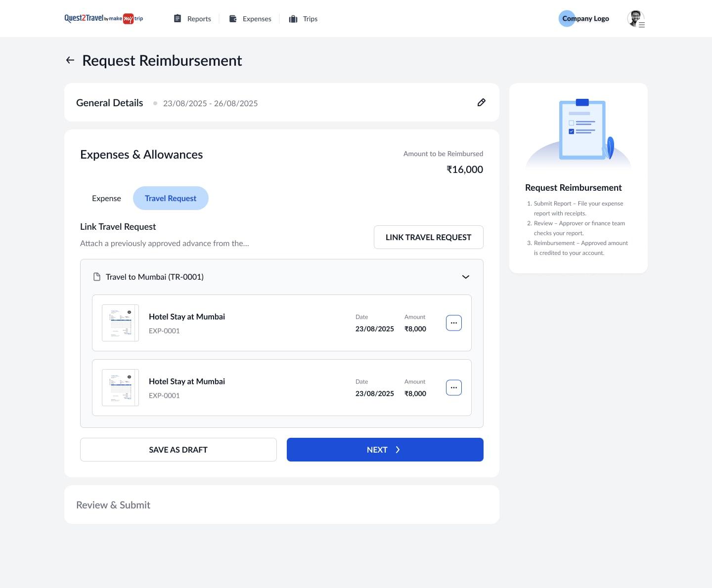Click the Trips suitcase icon

pyautogui.click(x=293, y=19)
